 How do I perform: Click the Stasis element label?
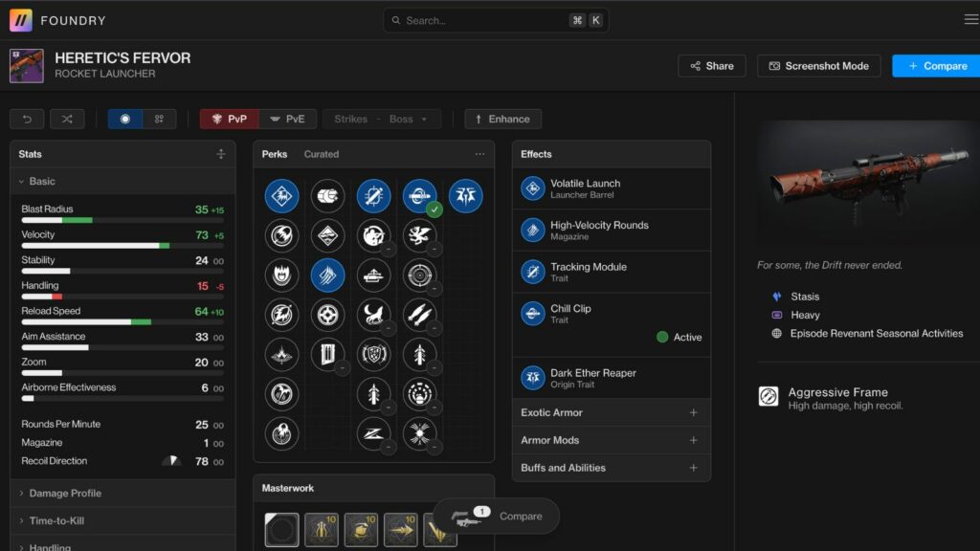(805, 297)
